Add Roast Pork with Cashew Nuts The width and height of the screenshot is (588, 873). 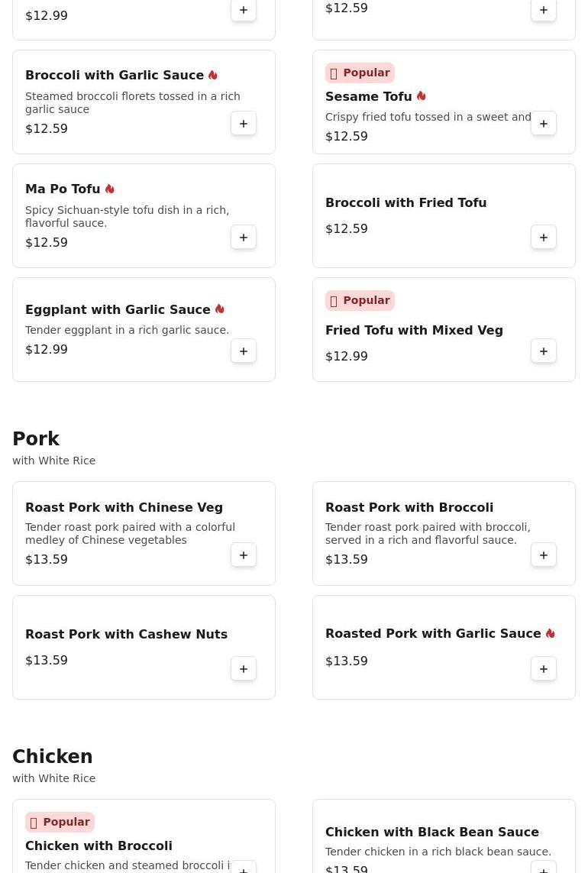(244, 669)
